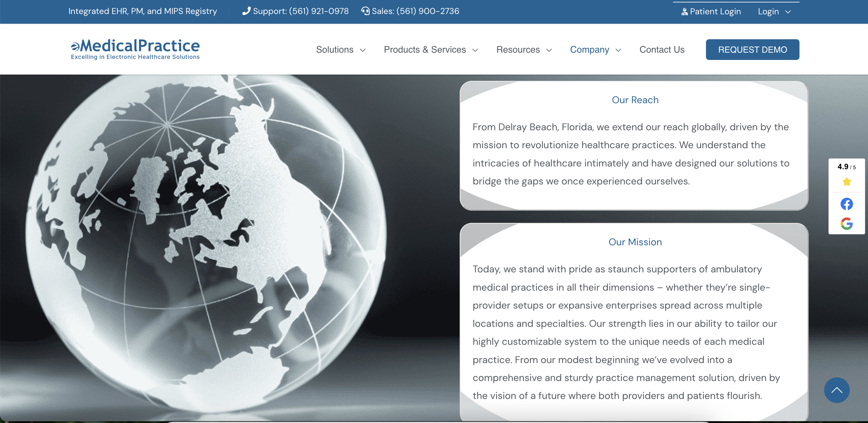Click the headset icon beside Sales number
The image size is (868, 423).
click(x=365, y=11)
